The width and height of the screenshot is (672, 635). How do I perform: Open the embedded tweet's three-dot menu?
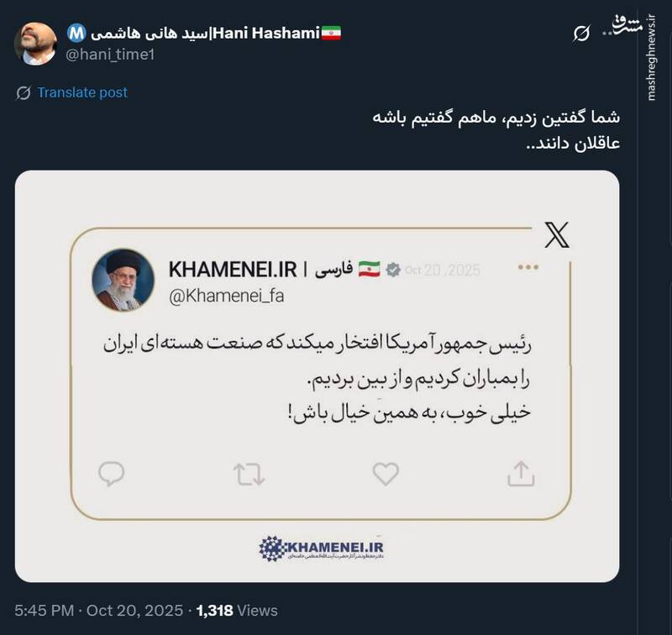(528, 268)
